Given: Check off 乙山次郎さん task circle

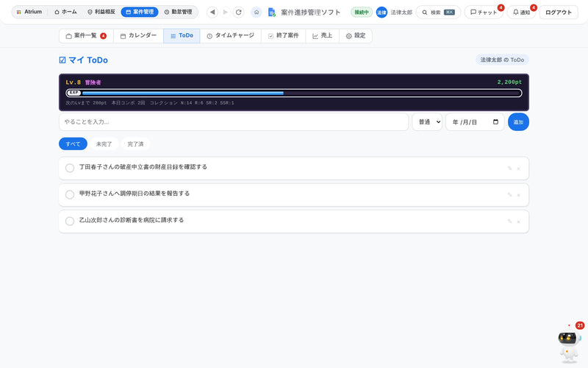Looking at the screenshot, I should [x=70, y=222].
